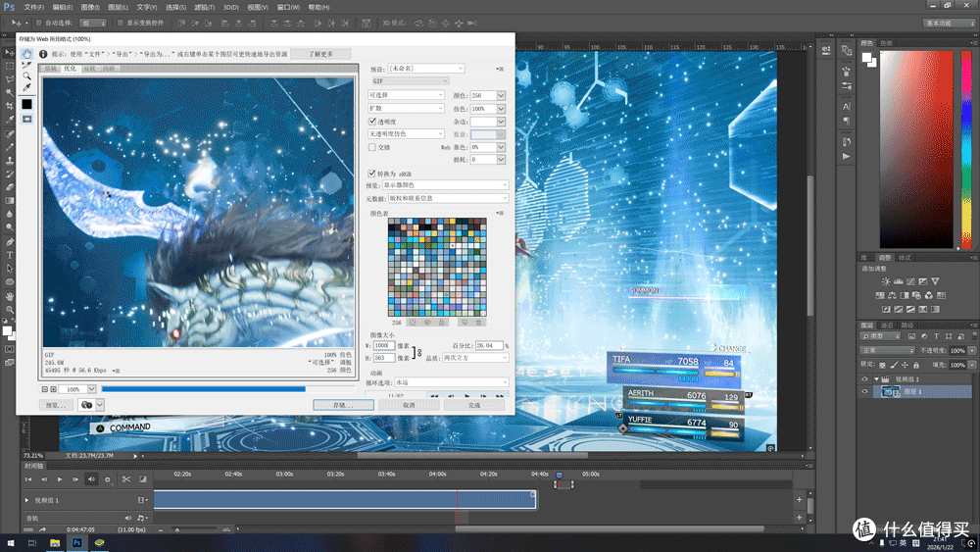Hide 图层 1 with its eye icon
Image resolution: width=980 pixels, height=552 pixels.
click(x=865, y=392)
